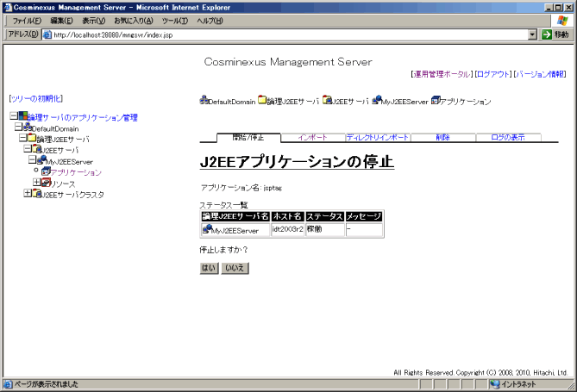This screenshot has height=392, width=577.
Task: Click MyJ2EEServer label in the tree
Action: point(70,162)
